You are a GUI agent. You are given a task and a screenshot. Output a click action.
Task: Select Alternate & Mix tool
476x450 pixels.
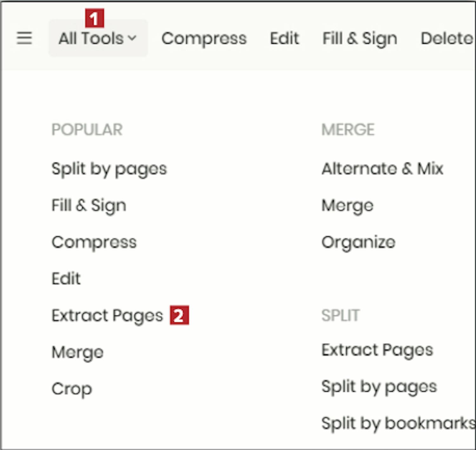[x=382, y=169]
